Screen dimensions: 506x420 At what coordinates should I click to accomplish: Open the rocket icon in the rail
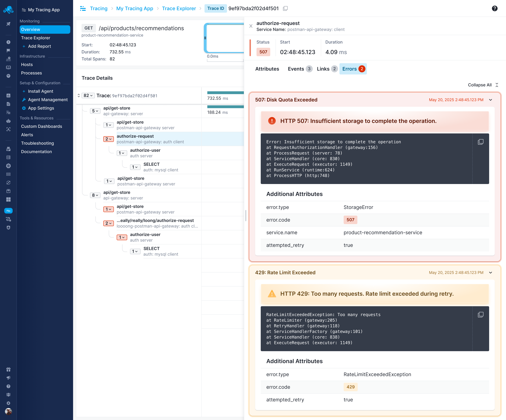8,24
